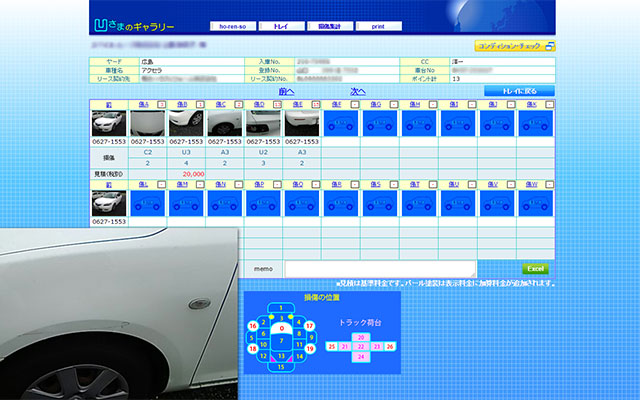
Task: Click the さまのギャラリー logo
Action: [134, 26]
